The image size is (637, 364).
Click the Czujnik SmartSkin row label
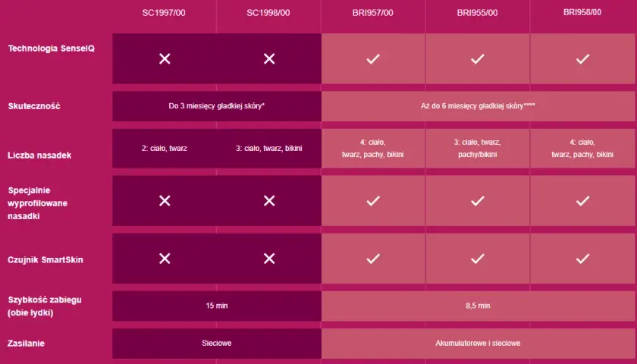[45, 259]
